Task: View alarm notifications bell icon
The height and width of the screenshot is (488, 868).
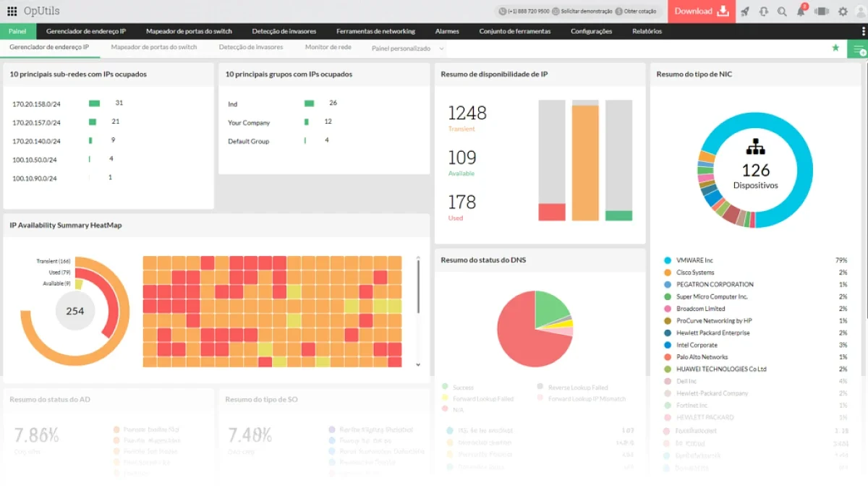Action: point(801,11)
